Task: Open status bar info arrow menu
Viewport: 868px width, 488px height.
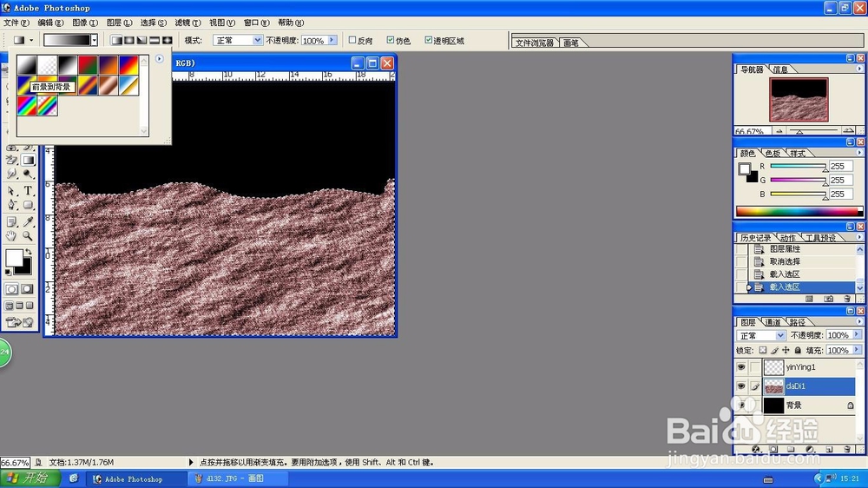Action: tap(191, 462)
